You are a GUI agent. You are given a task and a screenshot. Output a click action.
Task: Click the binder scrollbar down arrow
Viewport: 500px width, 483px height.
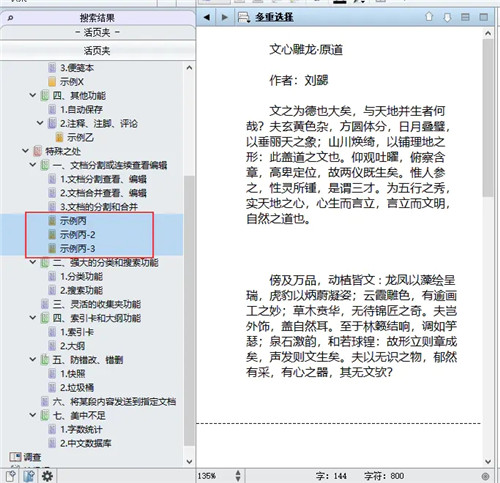[189, 462]
